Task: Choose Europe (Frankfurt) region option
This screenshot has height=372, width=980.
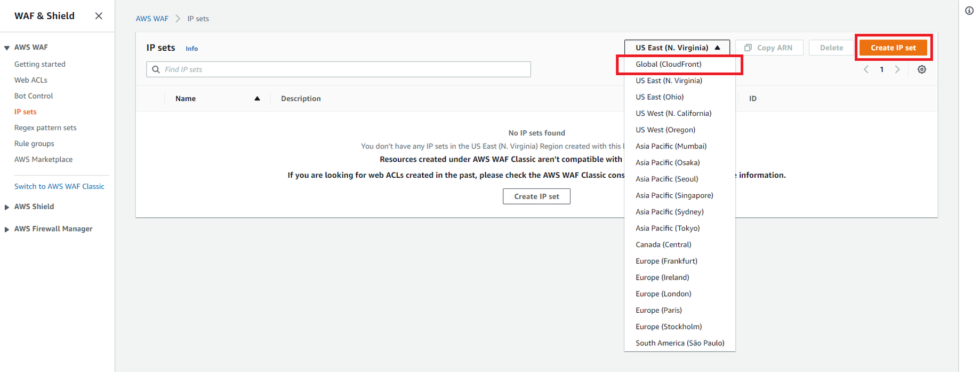Action: click(666, 261)
